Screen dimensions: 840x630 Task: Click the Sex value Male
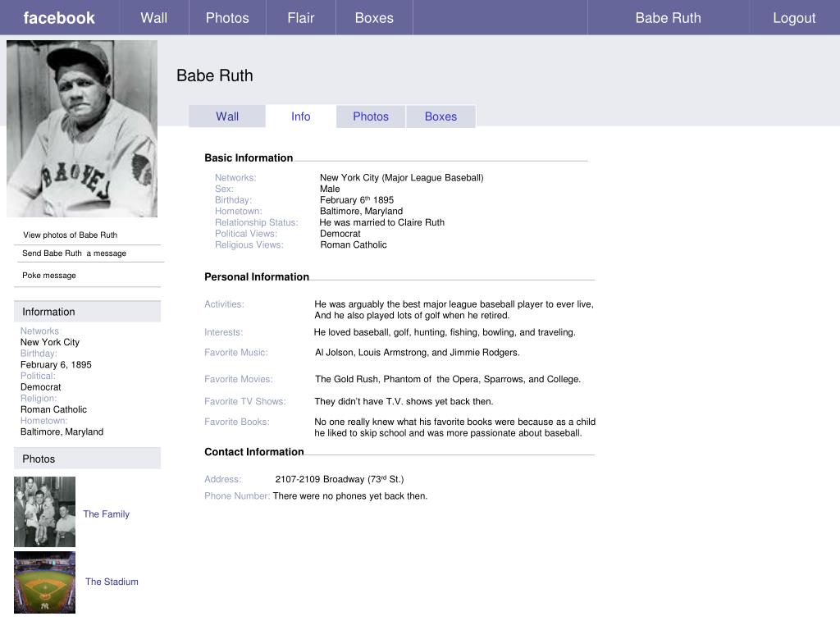[330, 189]
